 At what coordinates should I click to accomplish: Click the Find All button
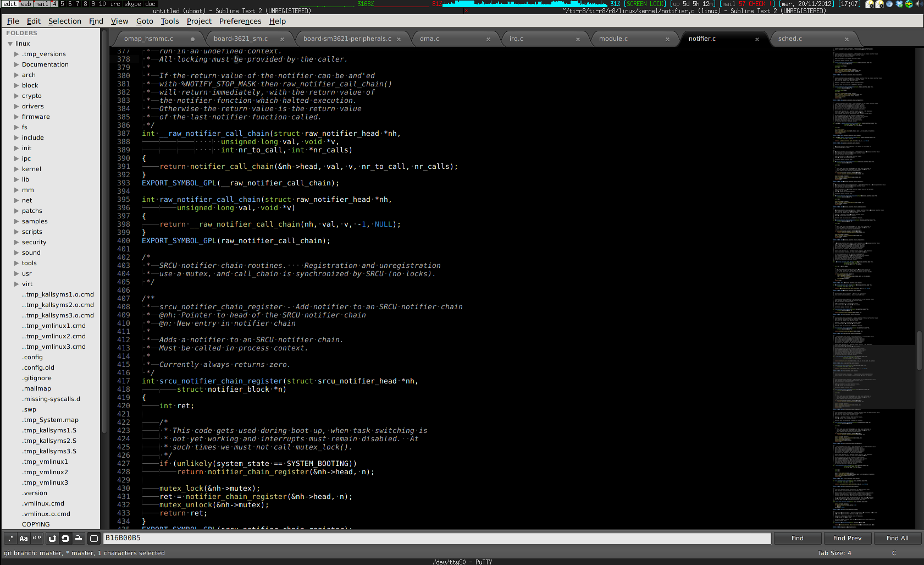(897, 538)
